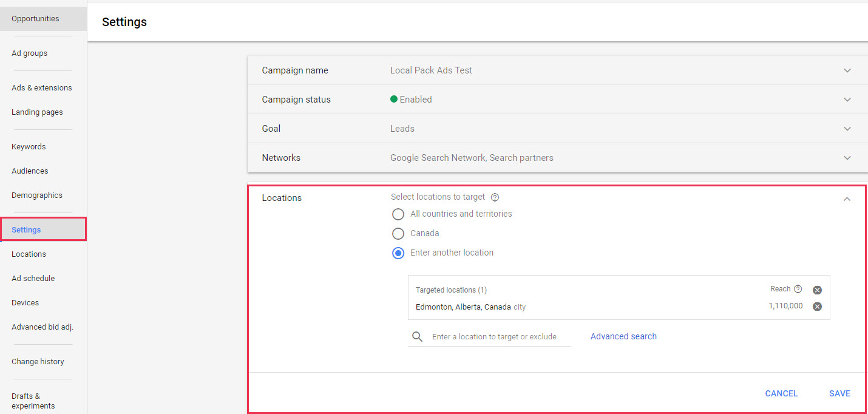Viewport: 868px width, 414px height.
Task: Open Ads & extensions page
Action: [41, 88]
